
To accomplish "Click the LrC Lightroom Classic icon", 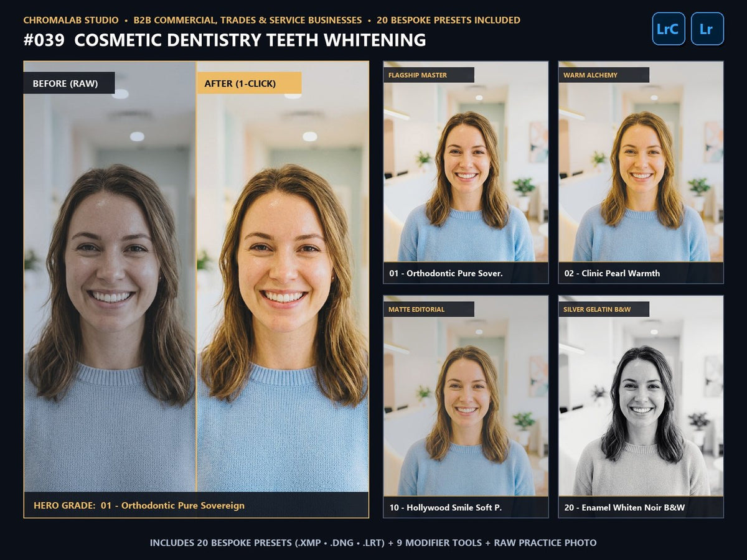I will [x=669, y=29].
